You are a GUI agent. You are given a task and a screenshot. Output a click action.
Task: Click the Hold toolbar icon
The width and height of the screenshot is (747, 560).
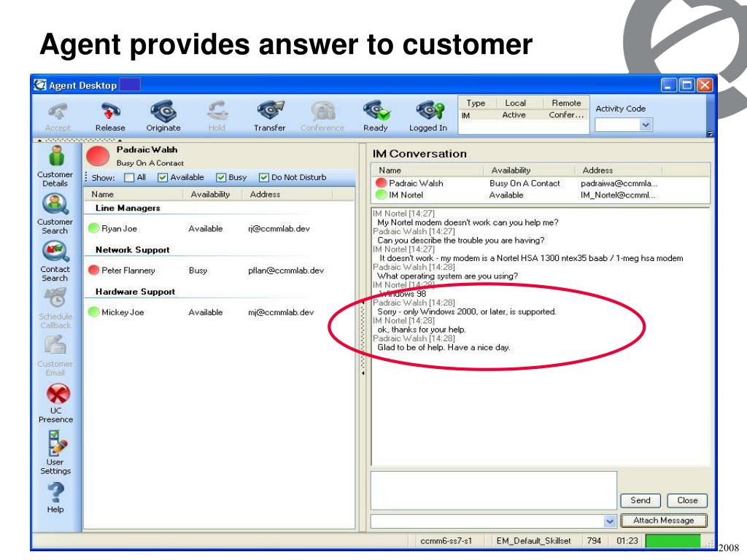pos(217,112)
